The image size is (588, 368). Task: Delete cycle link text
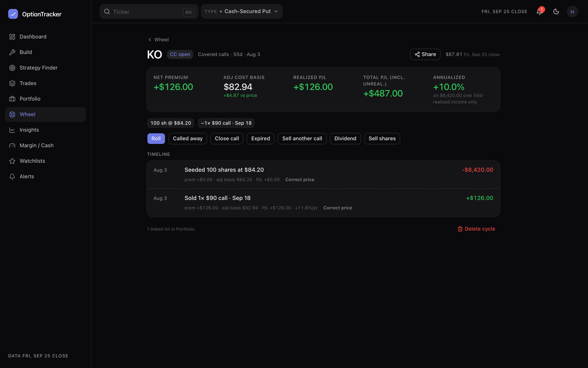point(480,229)
